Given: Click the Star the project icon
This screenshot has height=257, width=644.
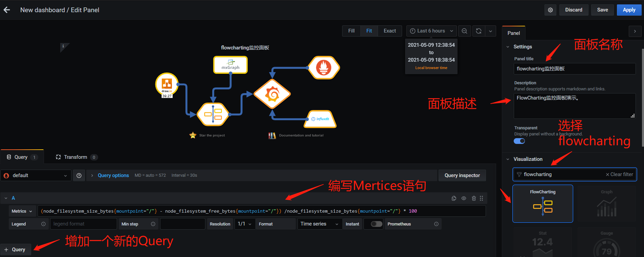Looking at the screenshot, I should coord(193,135).
